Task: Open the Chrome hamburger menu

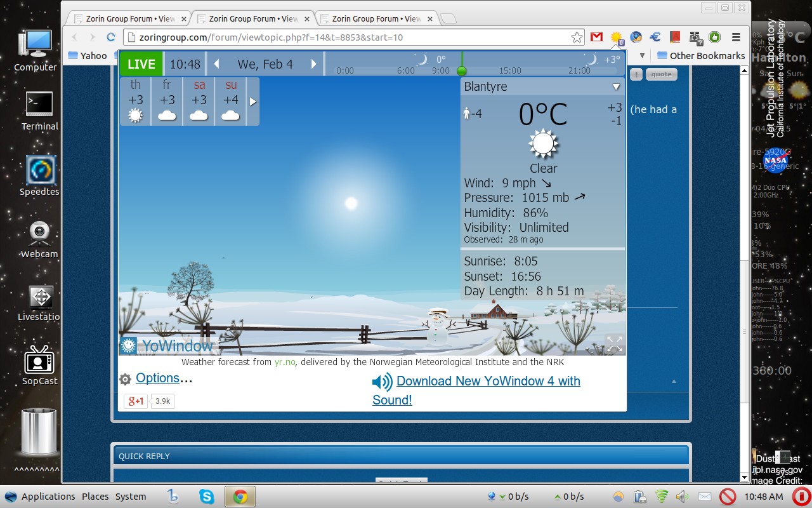Action: [x=736, y=37]
